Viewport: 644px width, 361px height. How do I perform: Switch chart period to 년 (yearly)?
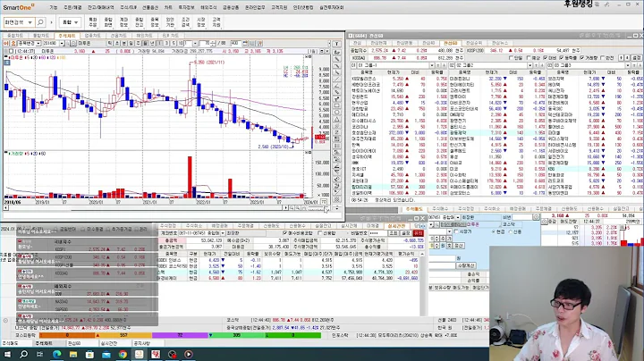[x=152, y=43]
